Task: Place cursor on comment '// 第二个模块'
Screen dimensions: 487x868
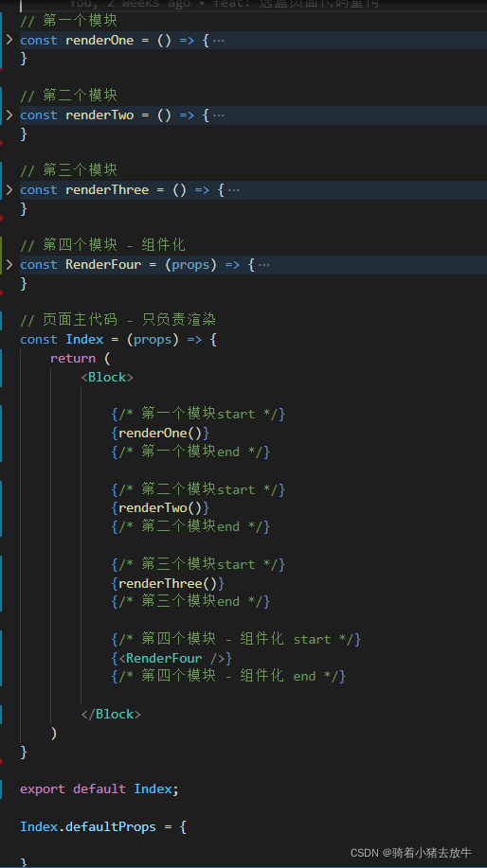Action: click(x=69, y=96)
